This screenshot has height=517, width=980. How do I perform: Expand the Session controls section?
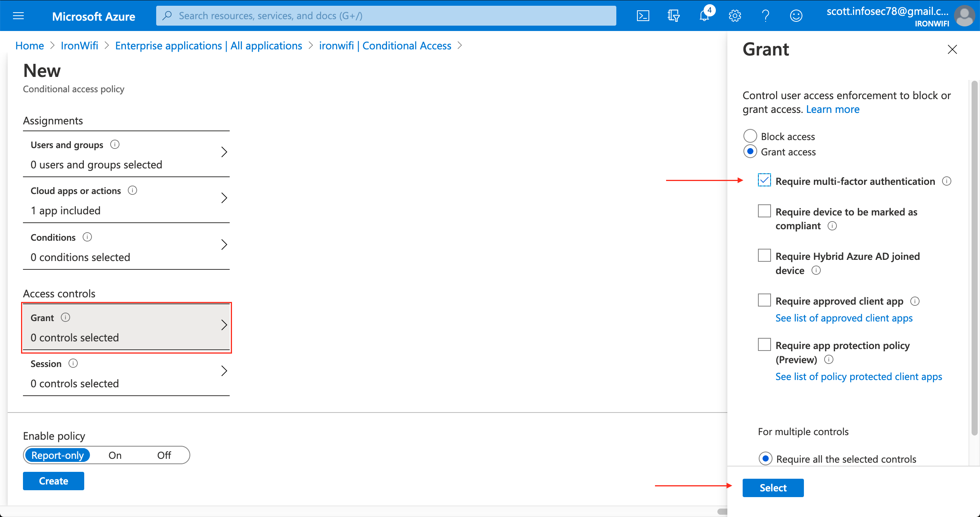click(126, 371)
